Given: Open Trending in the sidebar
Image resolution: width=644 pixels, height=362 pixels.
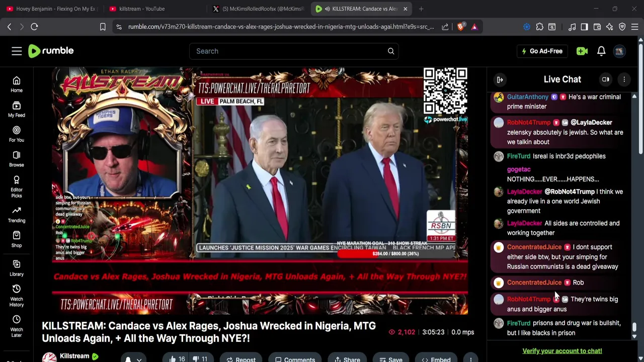Looking at the screenshot, I should [17, 215].
